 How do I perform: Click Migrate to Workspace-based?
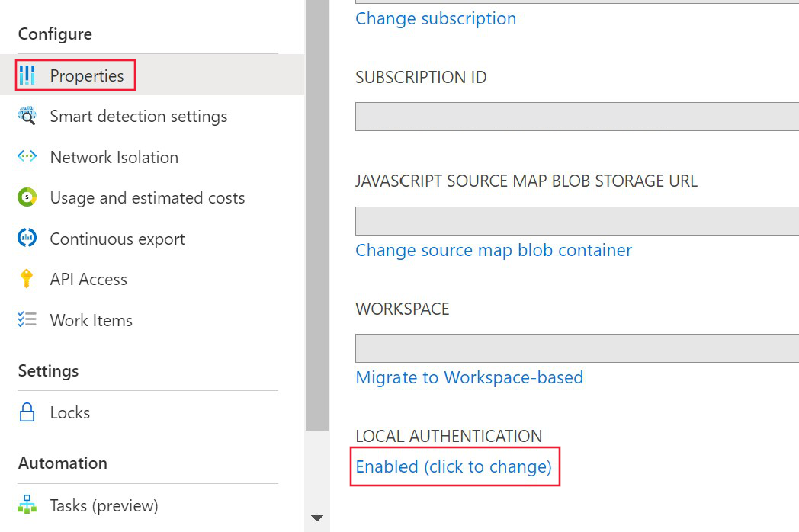coord(469,377)
